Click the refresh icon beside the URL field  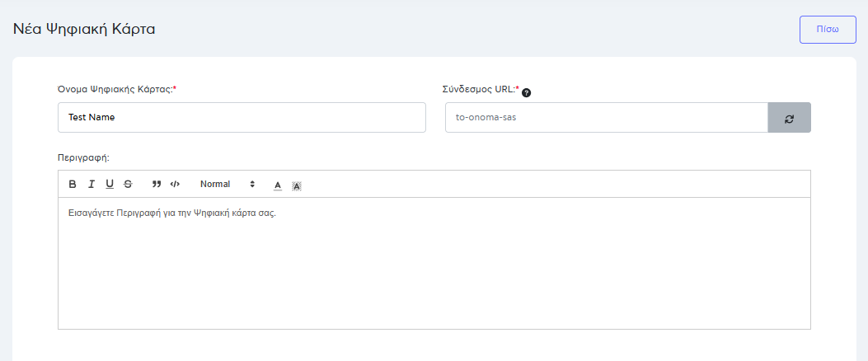(x=789, y=118)
